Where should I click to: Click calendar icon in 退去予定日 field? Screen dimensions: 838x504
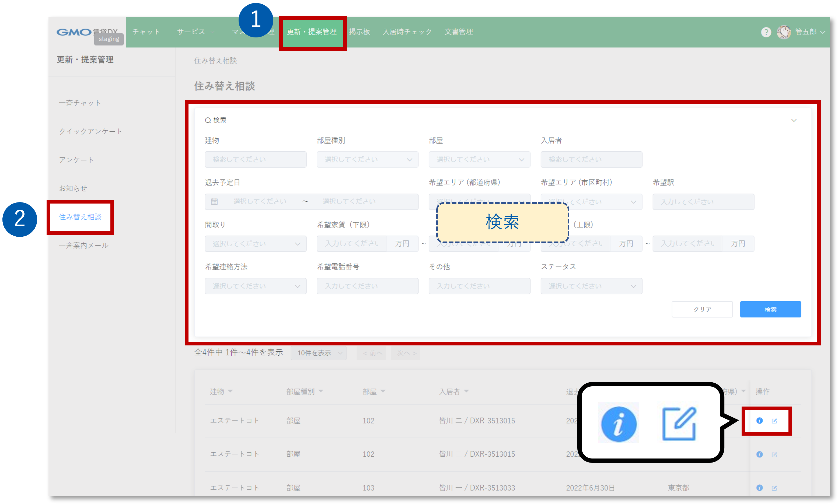pos(214,202)
